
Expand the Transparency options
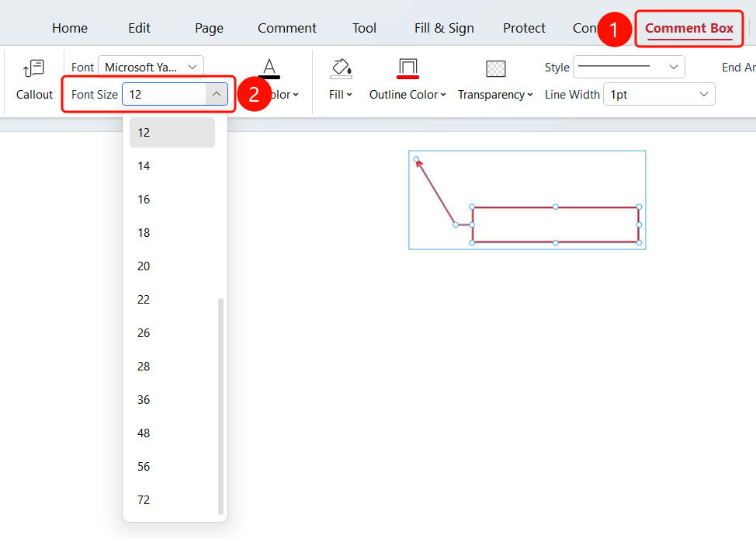[x=530, y=95]
